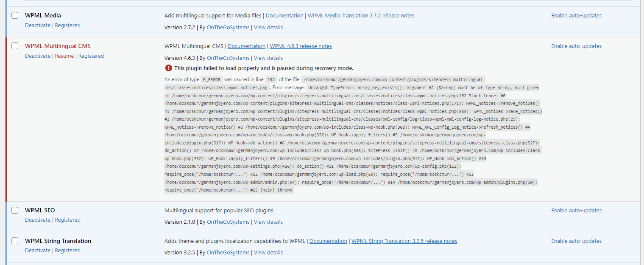Open OnTheGoSystems link in WPML Media row
The width and height of the screenshot is (644, 265).
coord(228,28)
